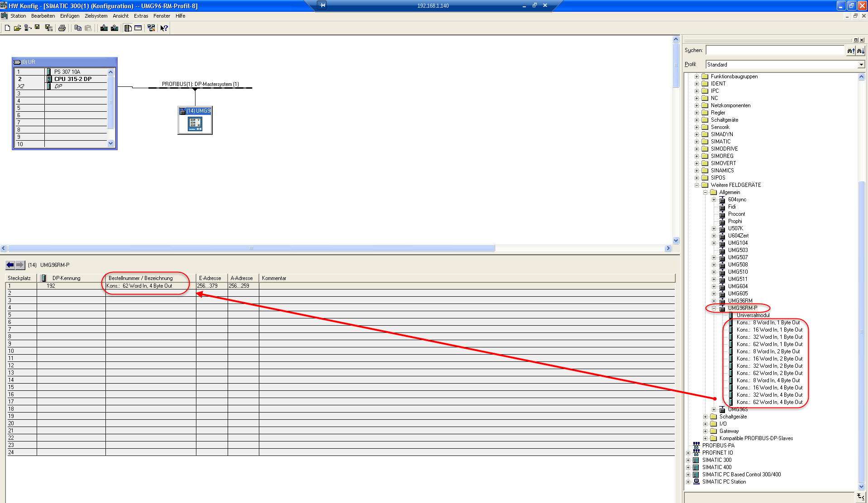This screenshot has width=868, height=503.
Task: Open the Ansicht menu
Action: click(120, 16)
